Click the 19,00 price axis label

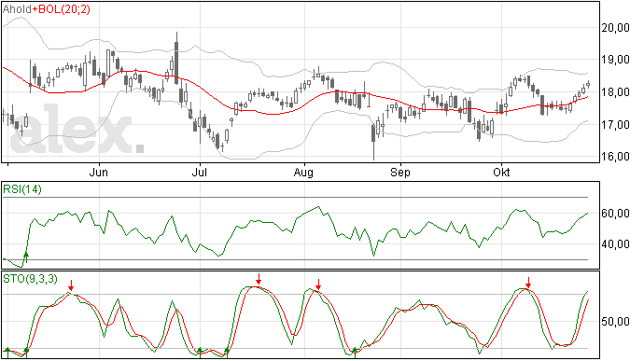click(x=615, y=60)
